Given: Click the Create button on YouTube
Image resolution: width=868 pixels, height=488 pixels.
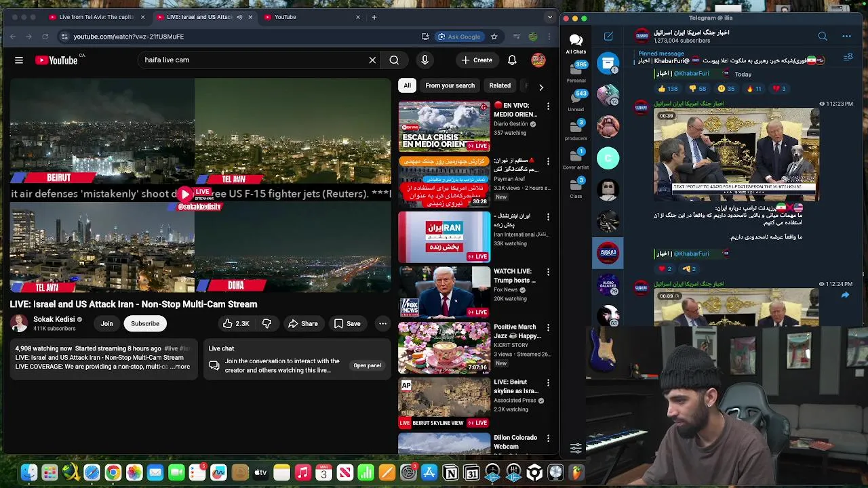Looking at the screenshot, I should tap(477, 60).
